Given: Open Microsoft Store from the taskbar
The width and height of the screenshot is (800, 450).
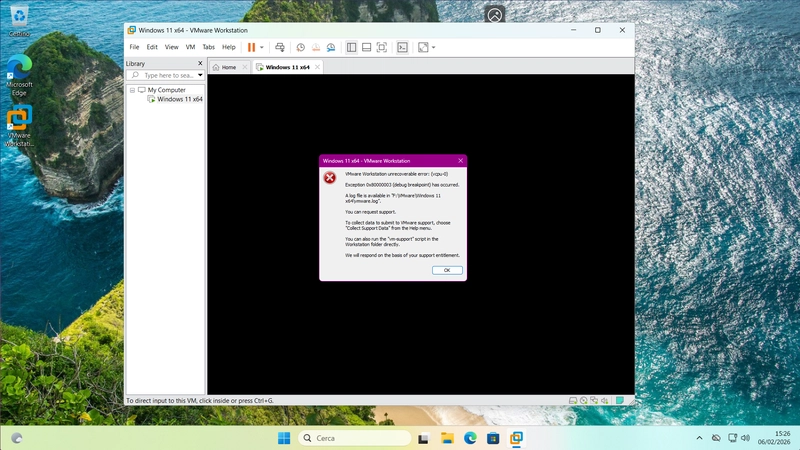Looking at the screenshot, I should click(x=494, y=438).
